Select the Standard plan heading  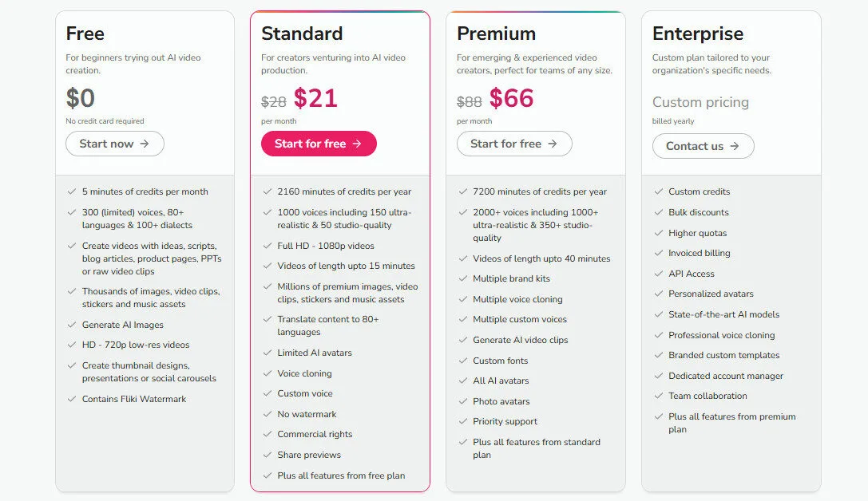tap(302, 34)
